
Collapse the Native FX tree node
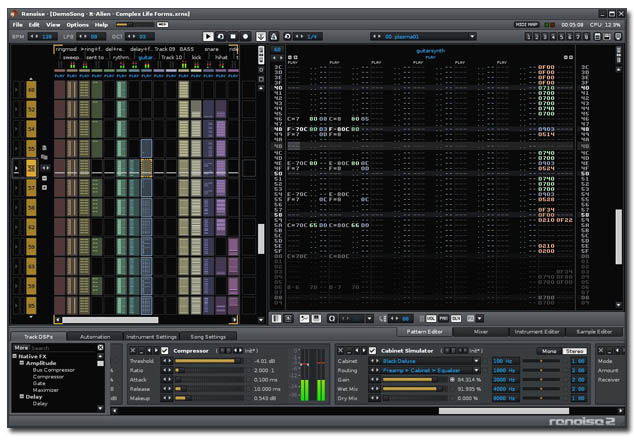15,356
